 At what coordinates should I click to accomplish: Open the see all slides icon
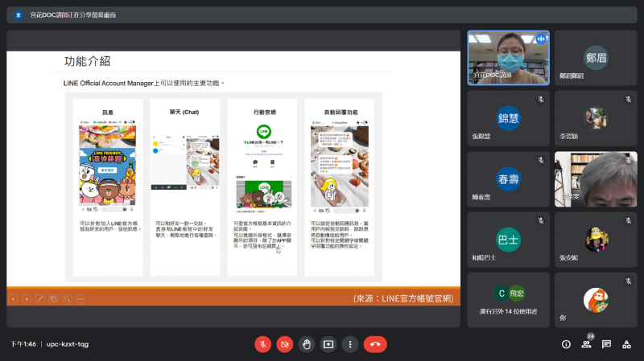pos(54,299)
